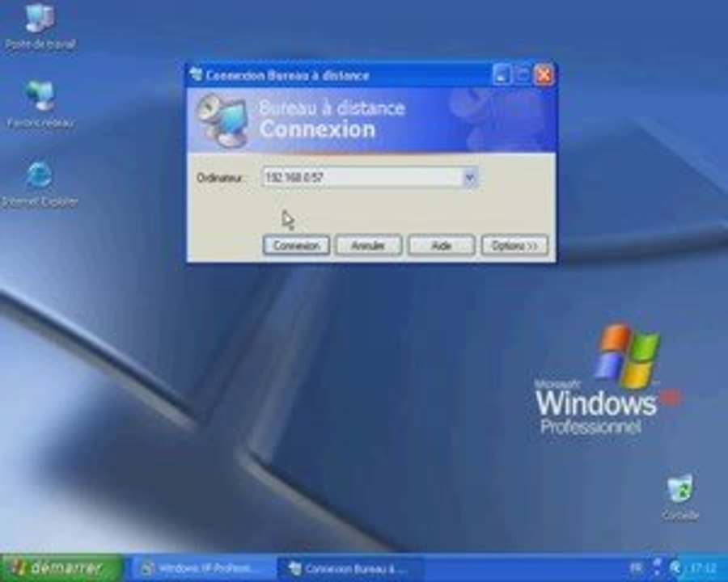This screenshot has height=582, width=728.
Task: Click the title bar icon of the remote desktop dialog
Action: pyautogui.click(x=197, y=74)
